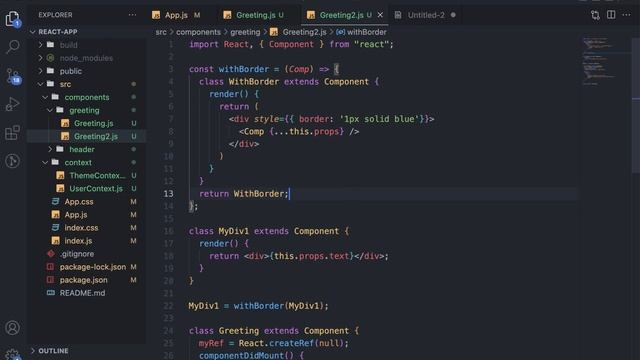This screenshot has height=360, width=640.
Task: Click 'class MyDiv1 extends Component' line
Action: tap(269, 231)
